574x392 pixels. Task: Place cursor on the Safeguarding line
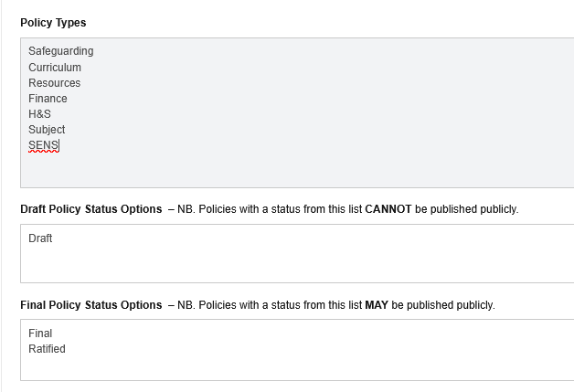tap(60, 51)
